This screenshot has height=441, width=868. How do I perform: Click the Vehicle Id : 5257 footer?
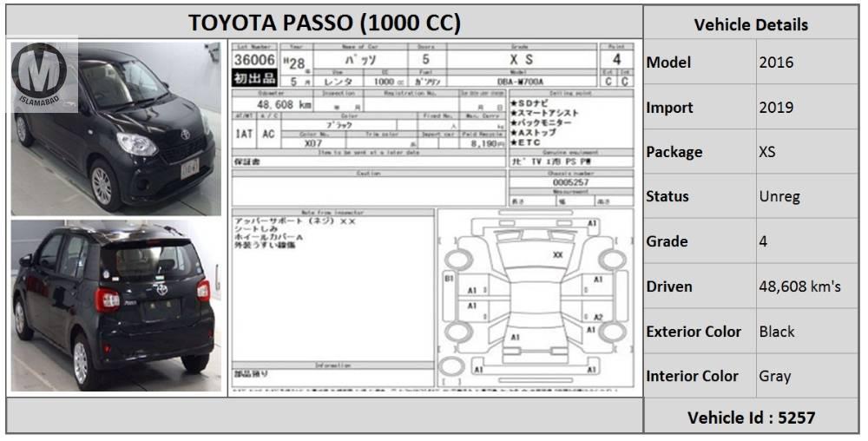750,418
